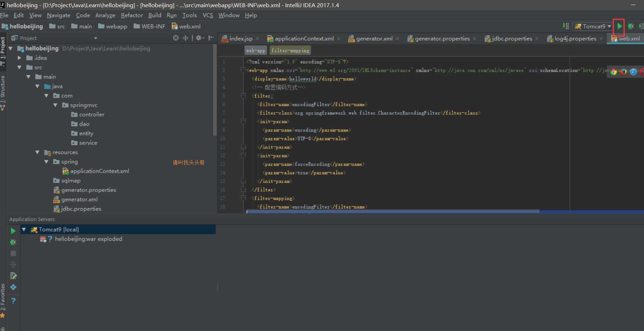This screenshot has height=331, width=644.
Task: Start debugging with the green bug icon
Action: 631,26
